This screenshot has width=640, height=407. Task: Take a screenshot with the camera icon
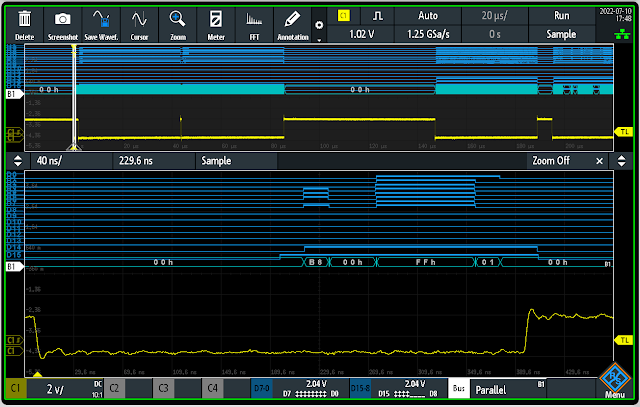pos(62,22)
